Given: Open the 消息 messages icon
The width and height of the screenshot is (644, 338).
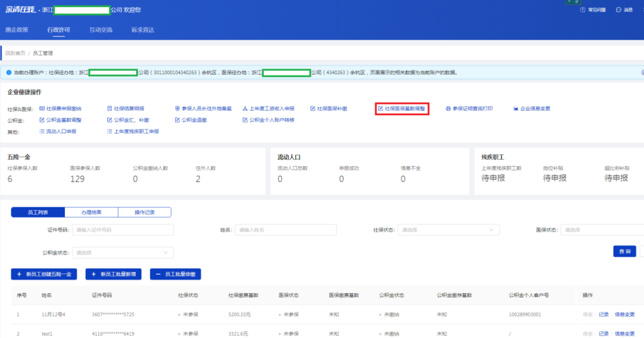Looking at the screenshot, I should click(618, 10).
